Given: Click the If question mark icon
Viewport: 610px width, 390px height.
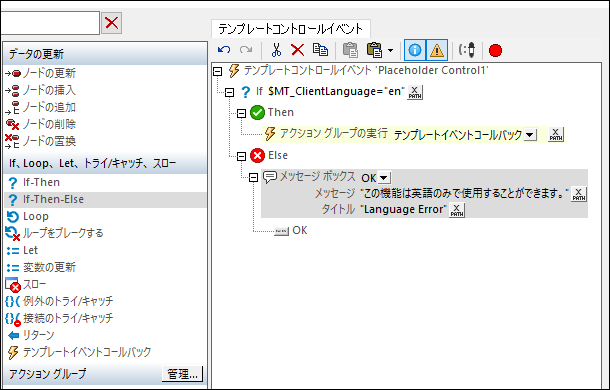Looking at the screenshot, I should (x=245, y=92).
